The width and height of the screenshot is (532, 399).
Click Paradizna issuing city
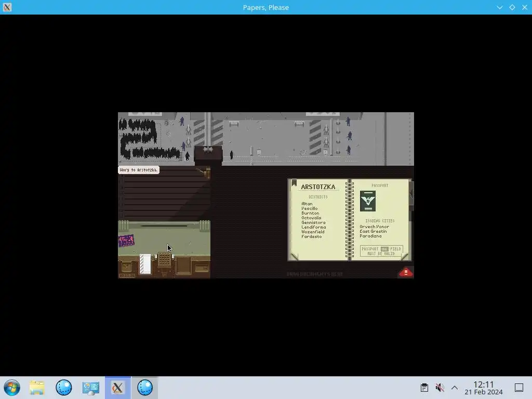tap(370, 236)
